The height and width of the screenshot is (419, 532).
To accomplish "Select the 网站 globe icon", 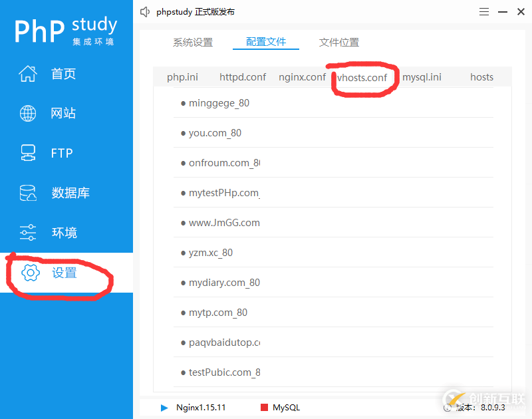I will tap(28, 113).
